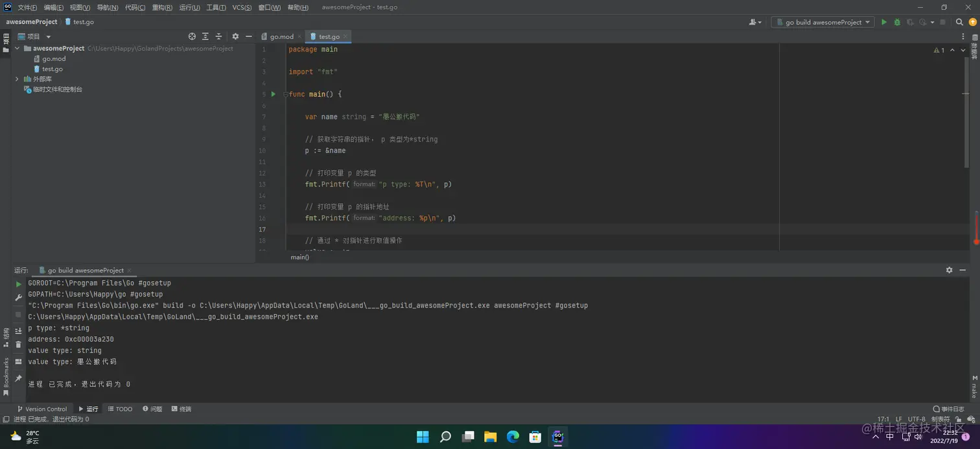Open Version Control tool window
The height and width of the screenshot is (449, 980).
tap(41, 409)
